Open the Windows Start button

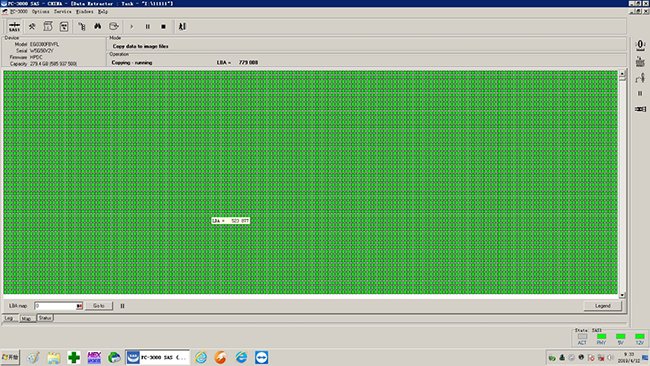coord(10,357)
